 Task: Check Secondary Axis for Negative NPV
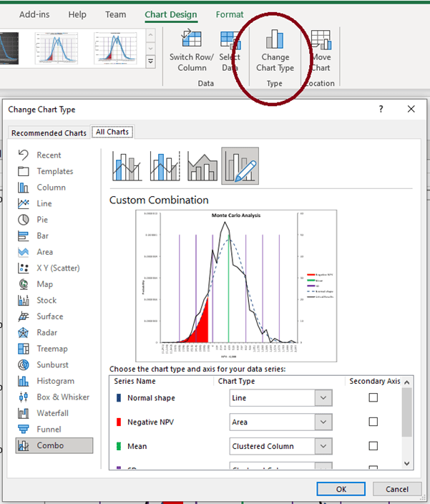(x=373, y=422)
